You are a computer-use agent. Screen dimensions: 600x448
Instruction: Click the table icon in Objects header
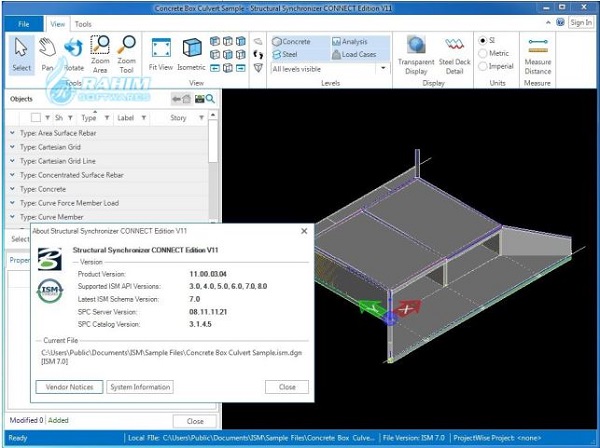click(199, 99)
